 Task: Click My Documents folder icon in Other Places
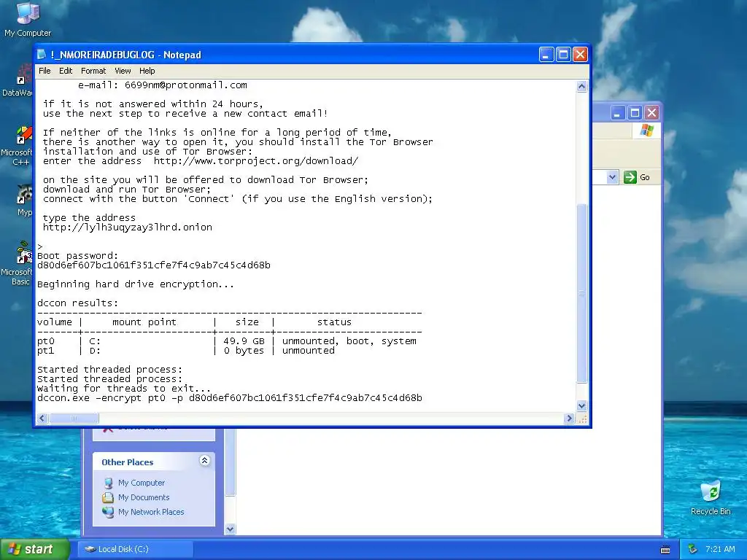[108, 497]
